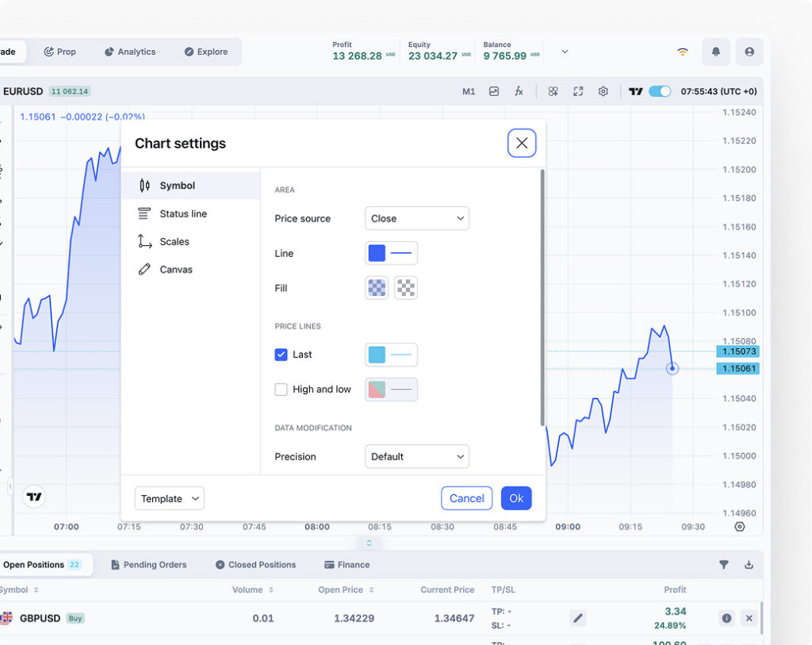Download the positions table
The image size is (812, 645).
point(749,565)
